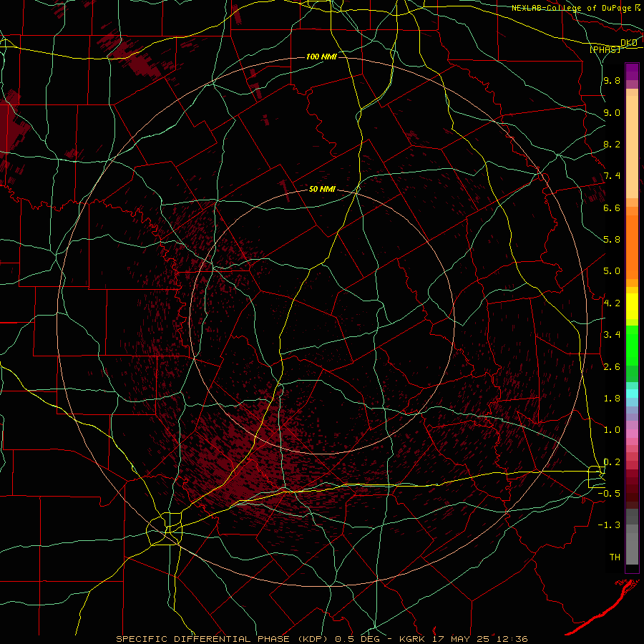Click the 9.8 scale value

click(x=612, y=80)
